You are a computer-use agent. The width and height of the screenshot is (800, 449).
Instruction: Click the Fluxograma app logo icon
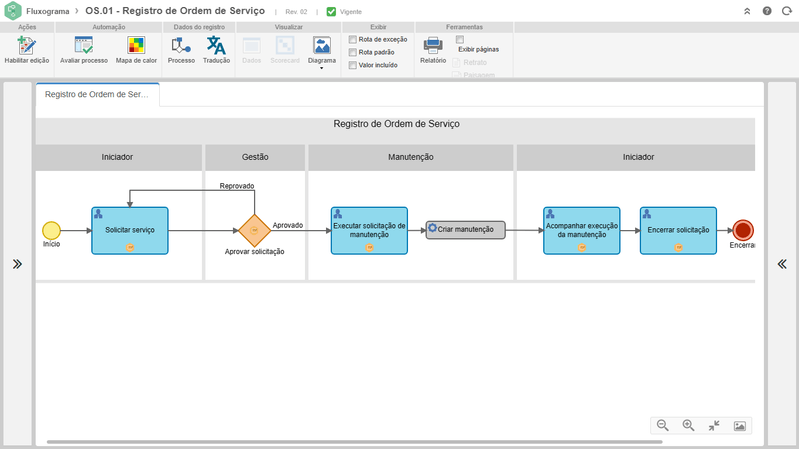pyautogui.click(x=13, y=11)
